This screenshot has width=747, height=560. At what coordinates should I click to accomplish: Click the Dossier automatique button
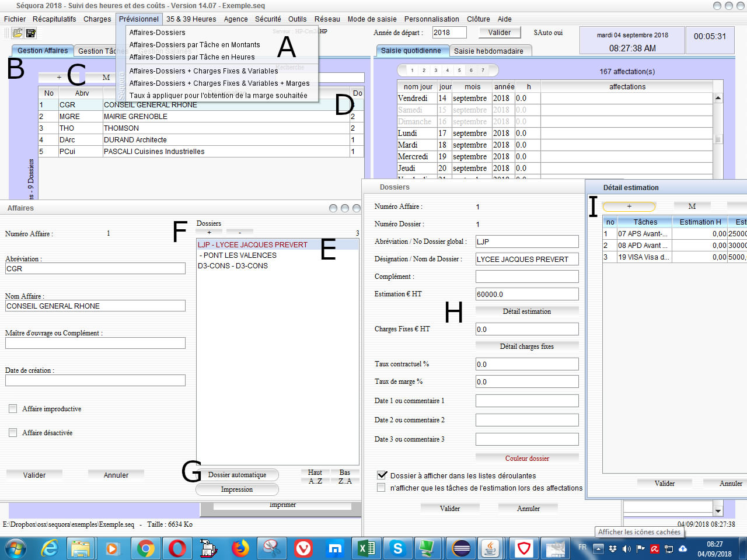pyautogui.click(x=237, y=475)
